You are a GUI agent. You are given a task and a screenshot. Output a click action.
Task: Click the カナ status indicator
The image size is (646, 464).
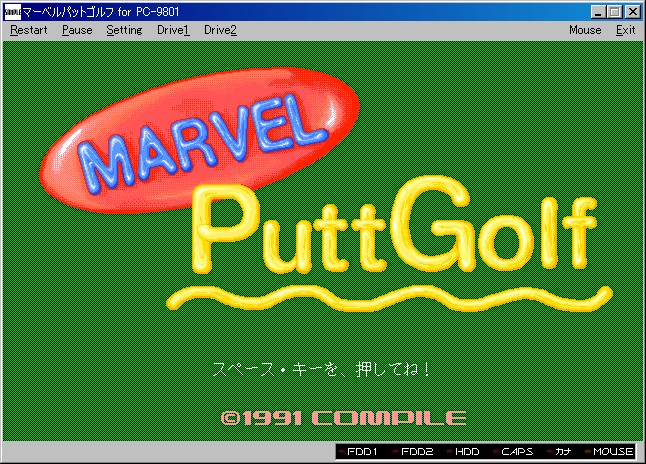(559, 452)
